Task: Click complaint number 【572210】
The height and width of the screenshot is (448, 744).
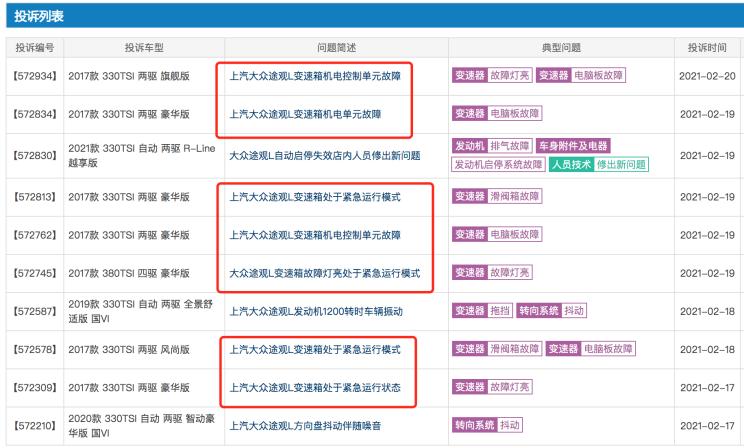Action: click(35, 426)
